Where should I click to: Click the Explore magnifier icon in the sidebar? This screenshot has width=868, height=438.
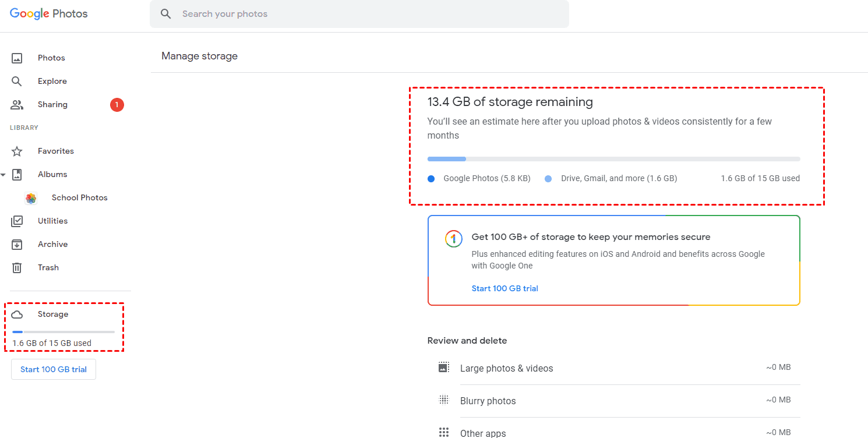click(x=17, y=82)
